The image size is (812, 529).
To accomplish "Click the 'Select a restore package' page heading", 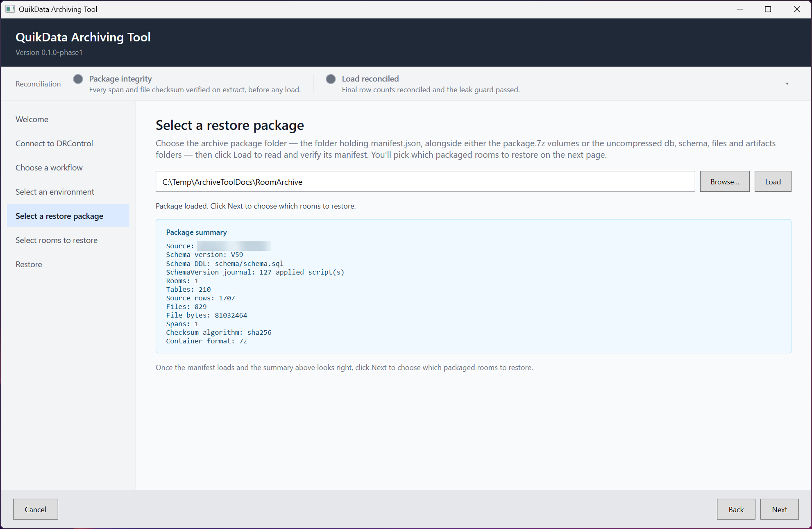I will 230,125.
